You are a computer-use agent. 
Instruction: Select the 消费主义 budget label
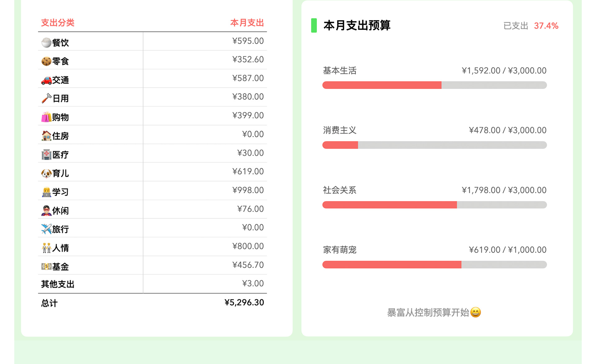tap(340, 131)
